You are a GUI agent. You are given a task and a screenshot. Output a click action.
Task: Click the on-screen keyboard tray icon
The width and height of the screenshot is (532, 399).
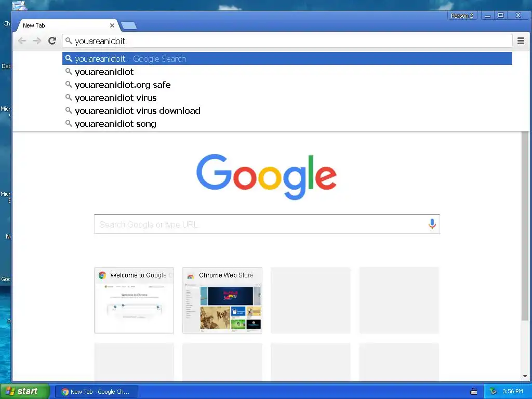[474, 392]
